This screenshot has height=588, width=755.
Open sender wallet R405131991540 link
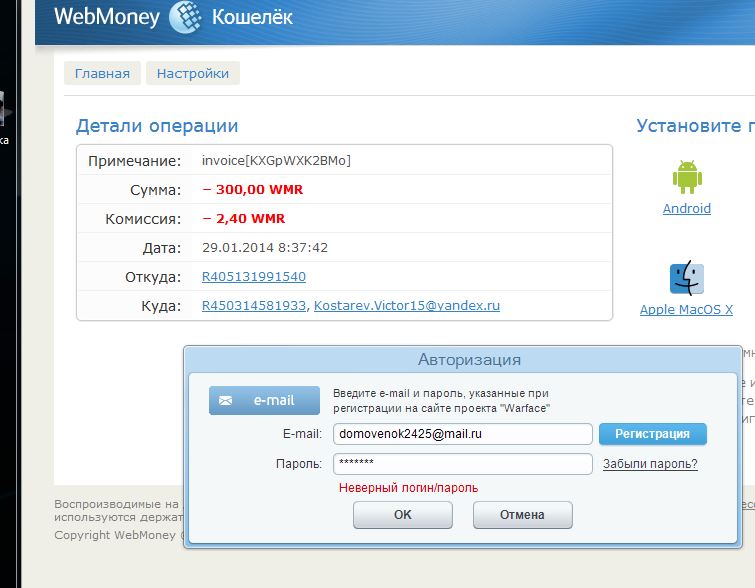pyautogui.click(x=254, y=276)
